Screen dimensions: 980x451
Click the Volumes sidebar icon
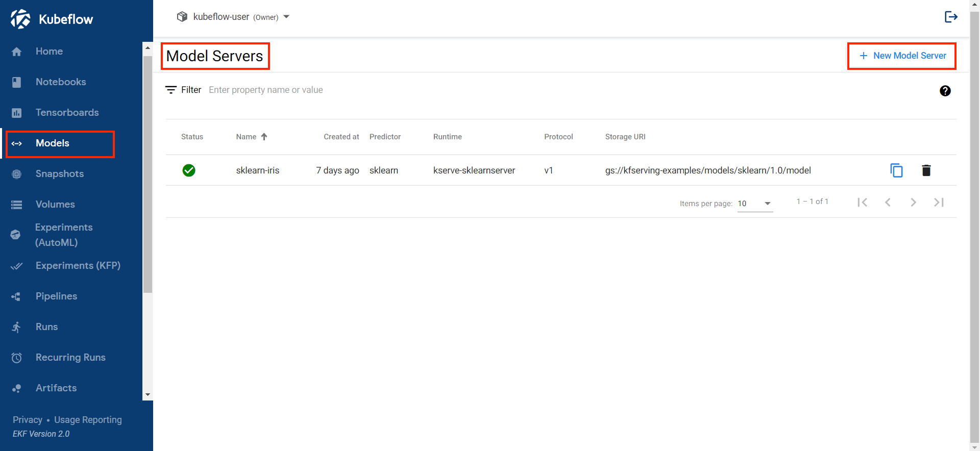tap(17, 205)
